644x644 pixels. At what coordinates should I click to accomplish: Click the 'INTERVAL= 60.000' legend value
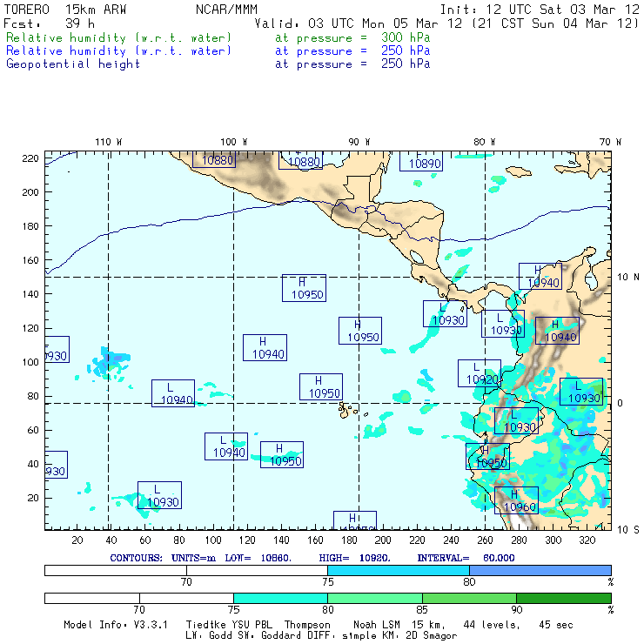466,558
